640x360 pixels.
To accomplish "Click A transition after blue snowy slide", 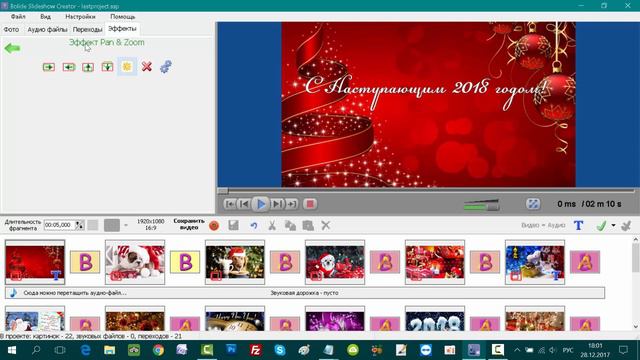I will pos(585,262).
